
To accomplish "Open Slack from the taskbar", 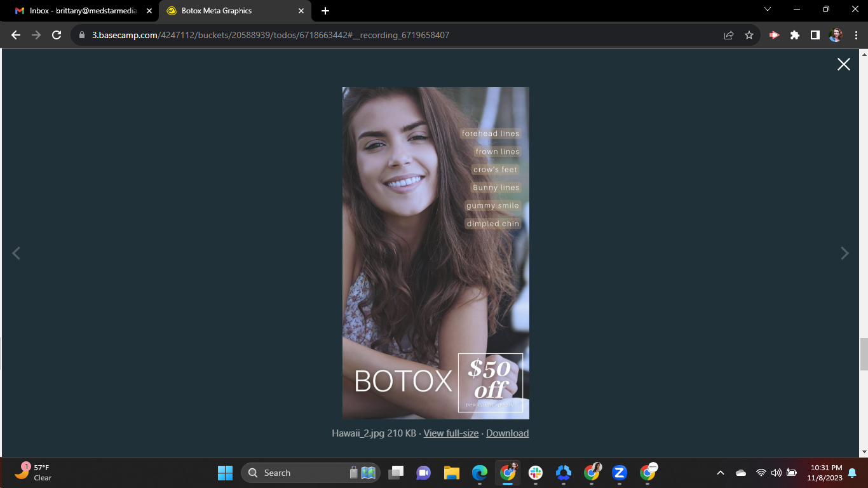I will point(535,473).
